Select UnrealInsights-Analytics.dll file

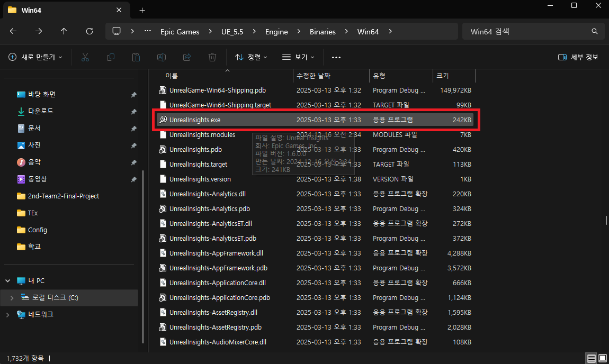[x=315, y=194]
